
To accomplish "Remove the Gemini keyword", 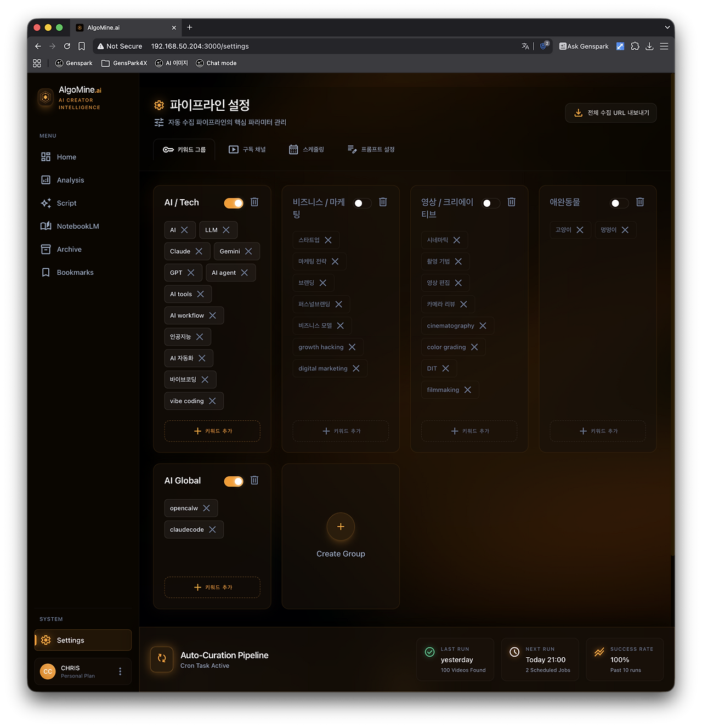I will click(248, 251).
